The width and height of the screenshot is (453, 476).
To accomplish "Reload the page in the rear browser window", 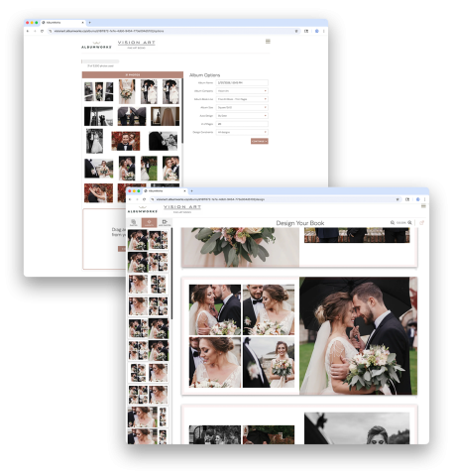I will 42,31.
